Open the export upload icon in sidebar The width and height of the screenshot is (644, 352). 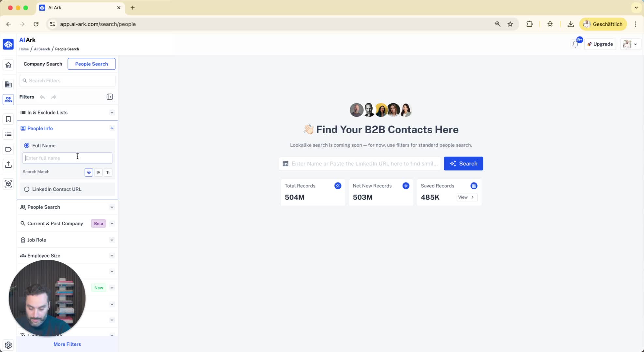[8, 165]
